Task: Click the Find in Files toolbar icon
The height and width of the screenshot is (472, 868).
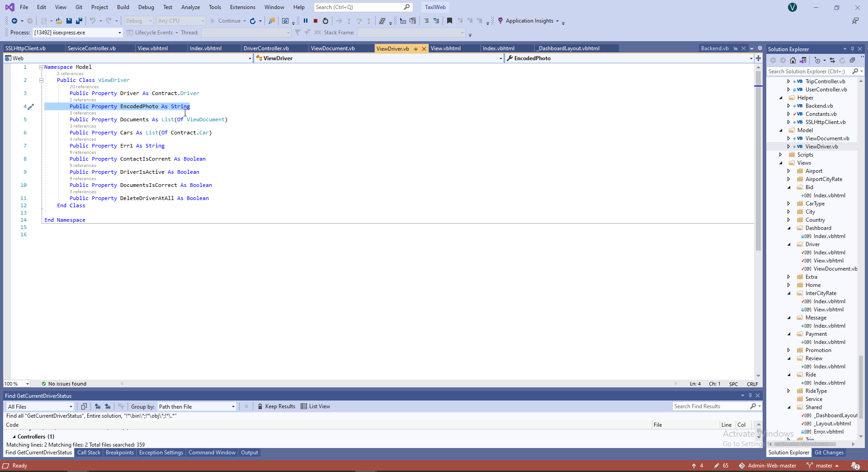Action: 272,21
